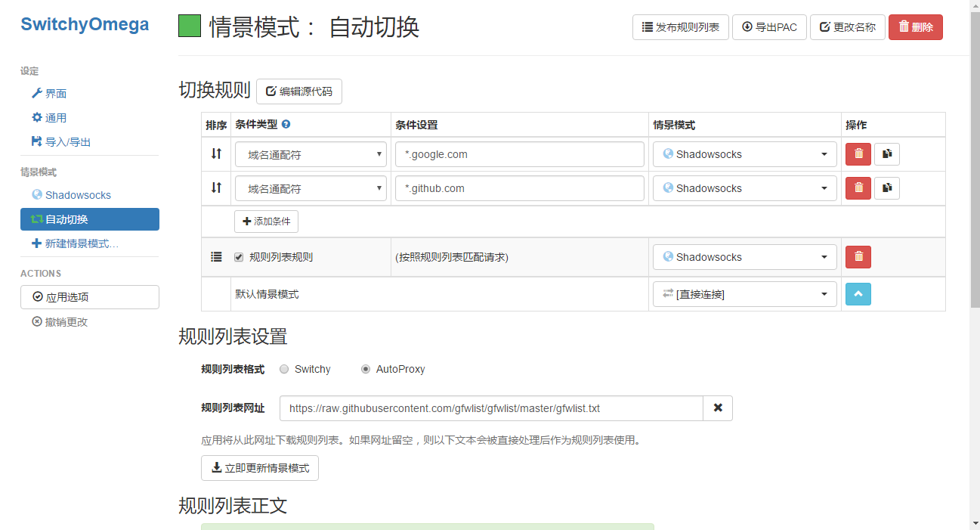Click the trash icon in the 规则列表规则 row
This screenshot has height=530, width=980.
pos(858,257)
